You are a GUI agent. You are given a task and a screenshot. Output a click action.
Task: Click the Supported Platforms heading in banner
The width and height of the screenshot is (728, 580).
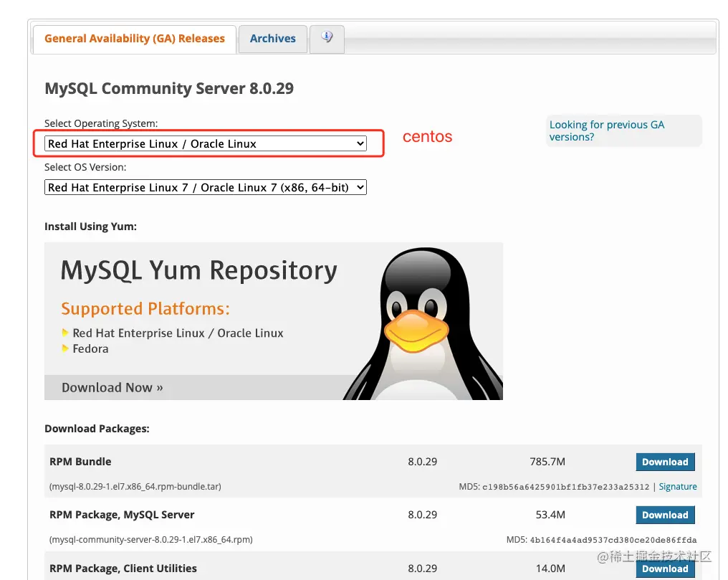145,309
